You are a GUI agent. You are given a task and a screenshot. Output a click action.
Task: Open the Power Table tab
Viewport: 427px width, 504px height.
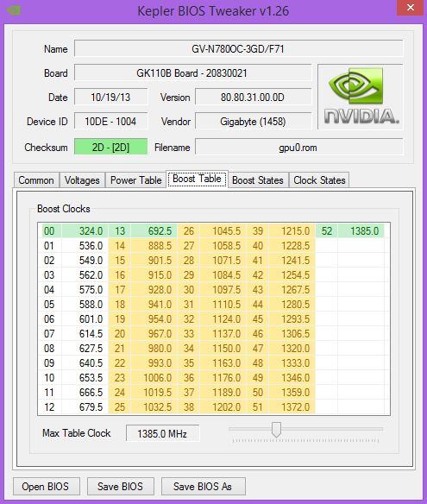tap(136, 180)
